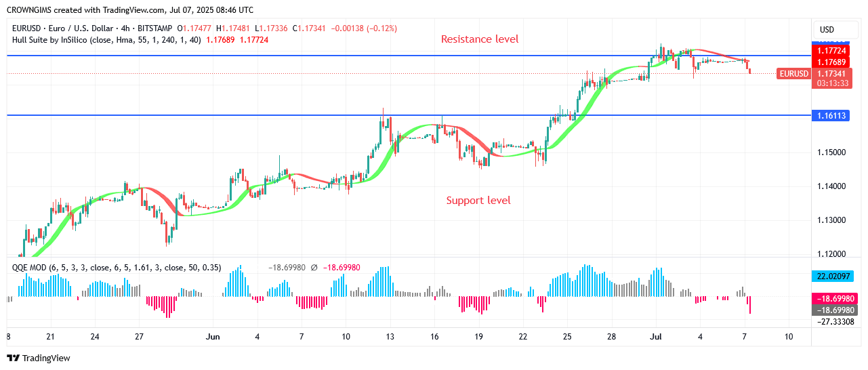Click the Jul label on time axis
The width and height of the screenshot is (868, 370).
656,337
